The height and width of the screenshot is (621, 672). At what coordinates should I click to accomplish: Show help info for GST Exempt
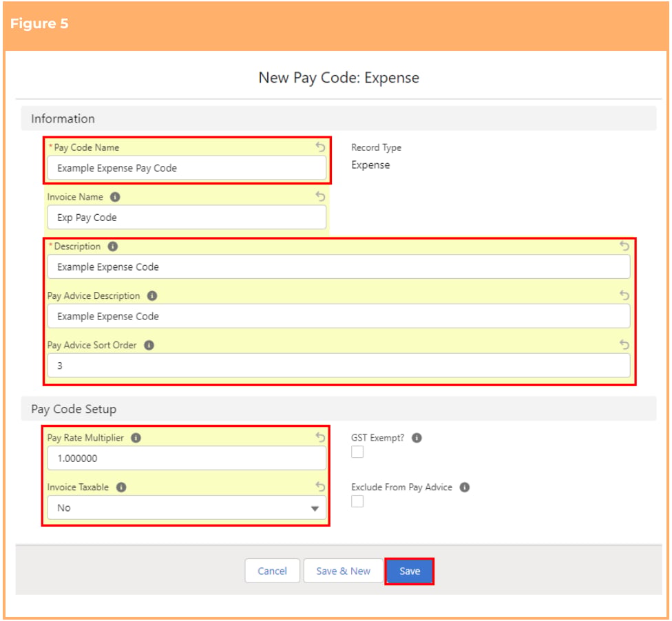(417, 438)
